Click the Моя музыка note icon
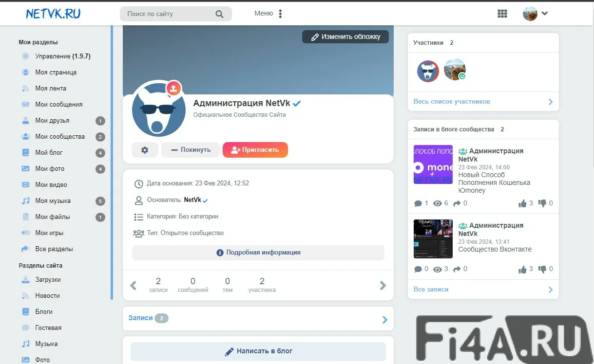 (x=26, y=201)
